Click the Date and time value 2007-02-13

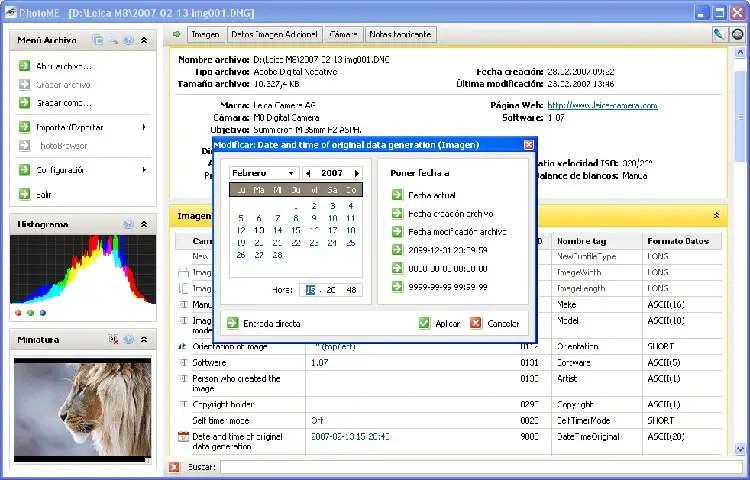tap(350, 436)
